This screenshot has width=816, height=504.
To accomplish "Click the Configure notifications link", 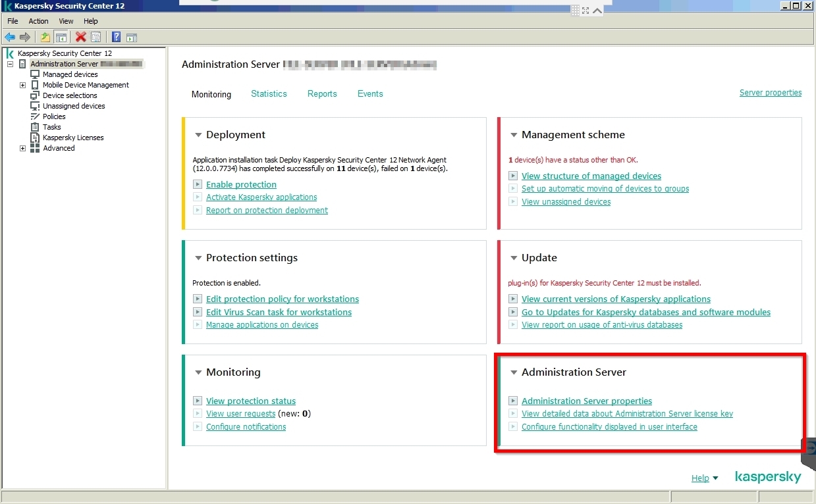I will click(246, 427).
